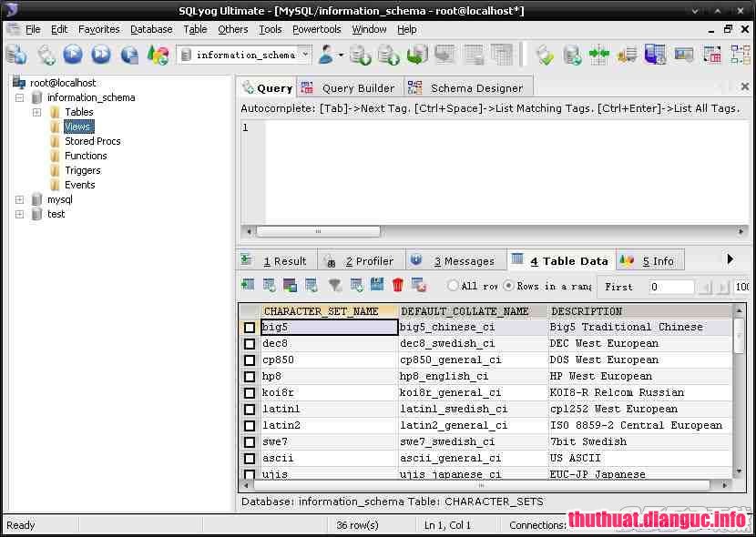Viewport: 756px width, 537px height.
Task: Tick the checkbox for the hp8 row
Action: pyautogui.click(x=250, y=377)
